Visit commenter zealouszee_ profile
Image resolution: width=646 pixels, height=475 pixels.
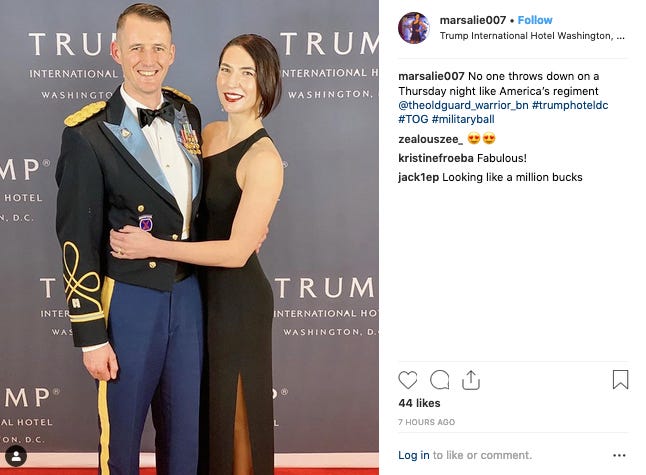point(431,139)
